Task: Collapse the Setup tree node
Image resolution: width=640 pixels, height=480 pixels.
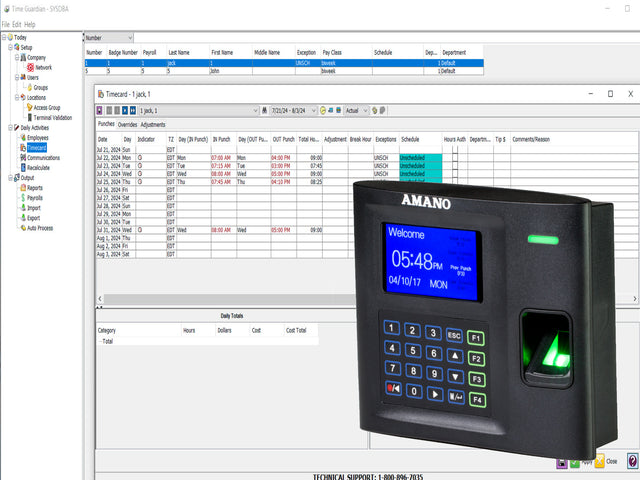Action: point(10,47)
